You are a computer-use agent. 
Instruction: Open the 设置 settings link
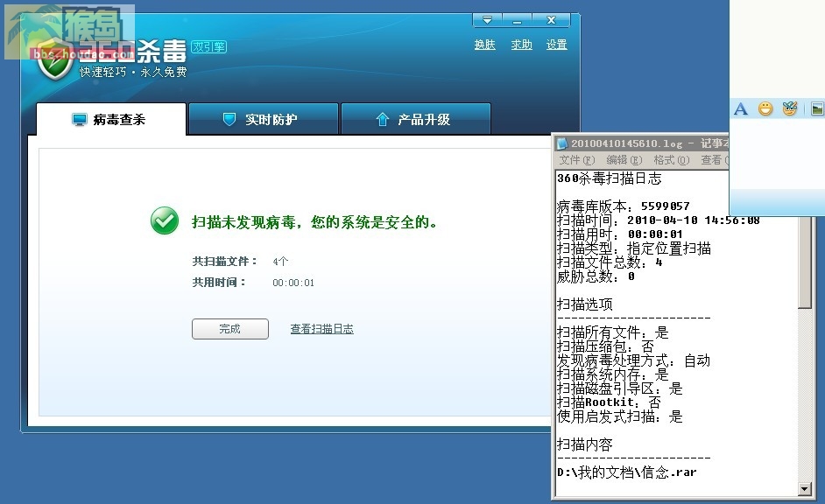pos(557,45)
